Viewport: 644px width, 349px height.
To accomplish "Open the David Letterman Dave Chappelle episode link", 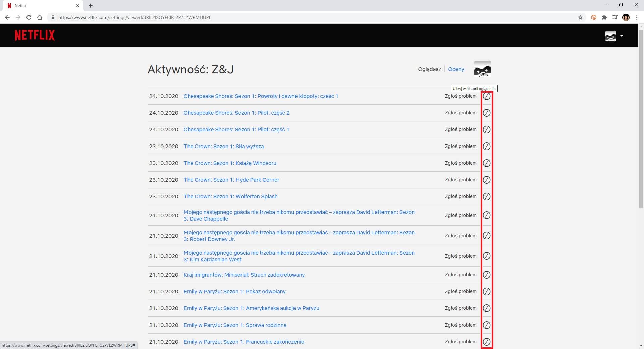I will click(x=299, y=215).
